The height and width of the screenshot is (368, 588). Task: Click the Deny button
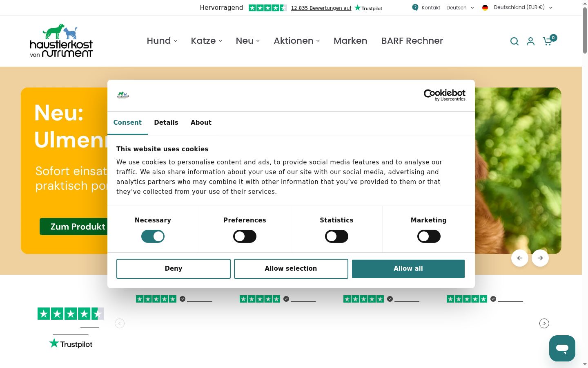pyautogui.click(x=174, y=269)
